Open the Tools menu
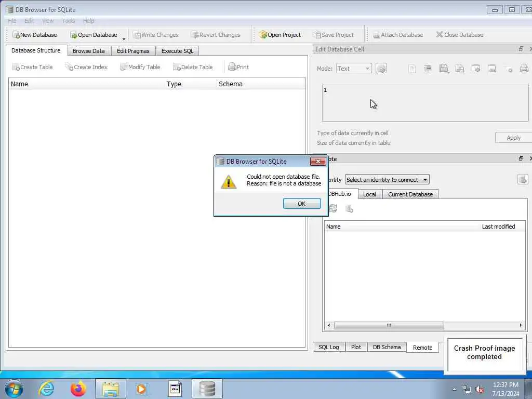Screen dimensions: 532x399 click(x=68, y=21)
